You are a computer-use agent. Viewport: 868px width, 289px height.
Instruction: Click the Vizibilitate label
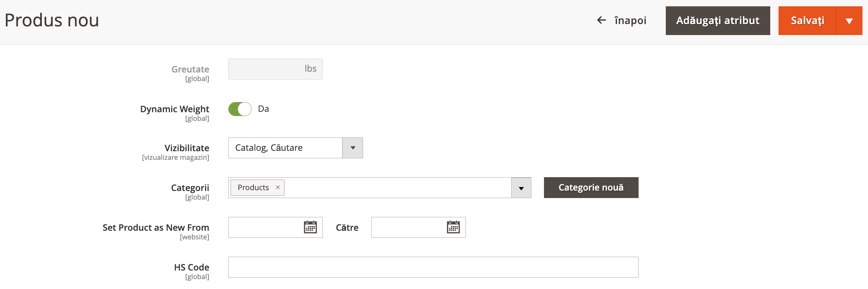tap(187, 148)
